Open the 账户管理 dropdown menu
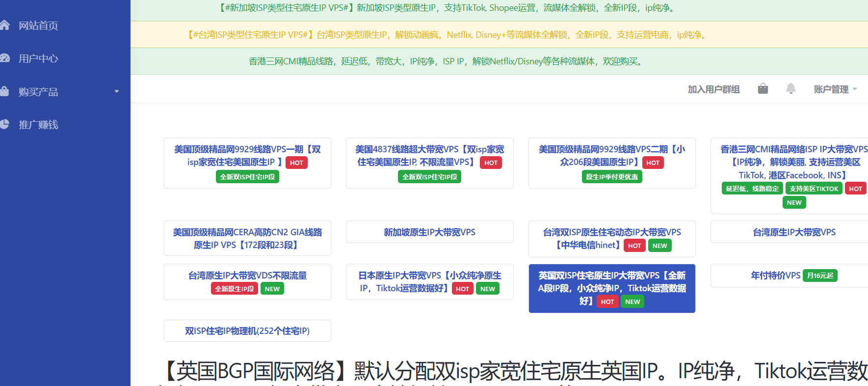This screenshot has width=868, height=386. 835,89
